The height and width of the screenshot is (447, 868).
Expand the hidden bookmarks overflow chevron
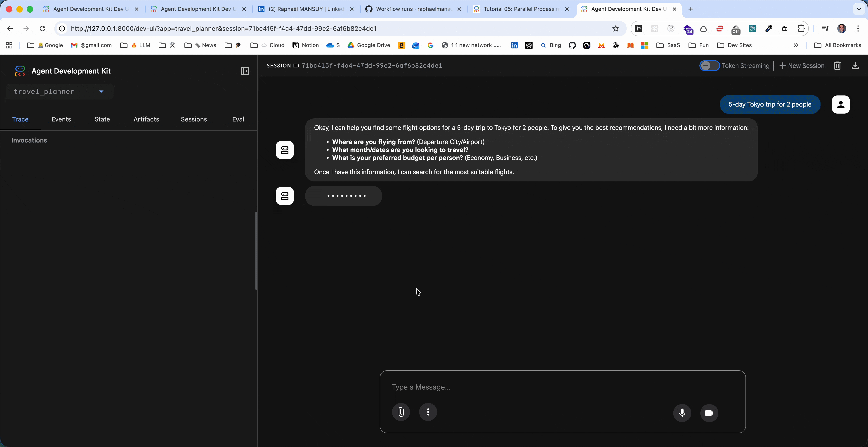click(796, 45)
